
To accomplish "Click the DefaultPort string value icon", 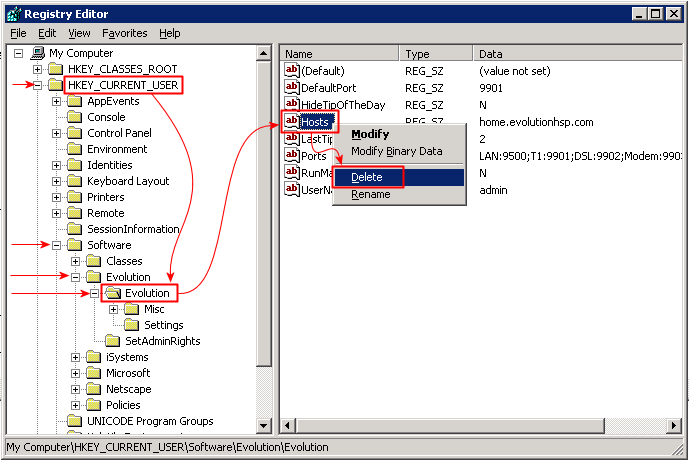I will coord(292,88).
